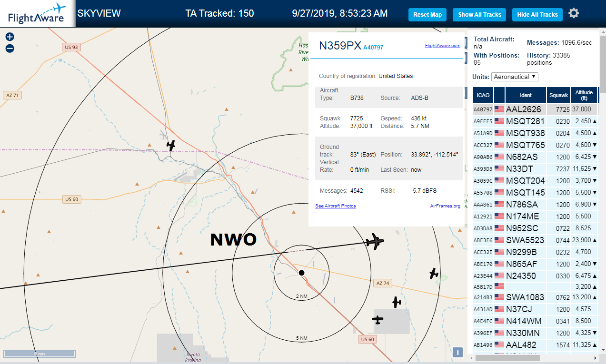This screenshot has height=364, width=606.
Task: Click Show All Tracks button
Action: (479, 15)
